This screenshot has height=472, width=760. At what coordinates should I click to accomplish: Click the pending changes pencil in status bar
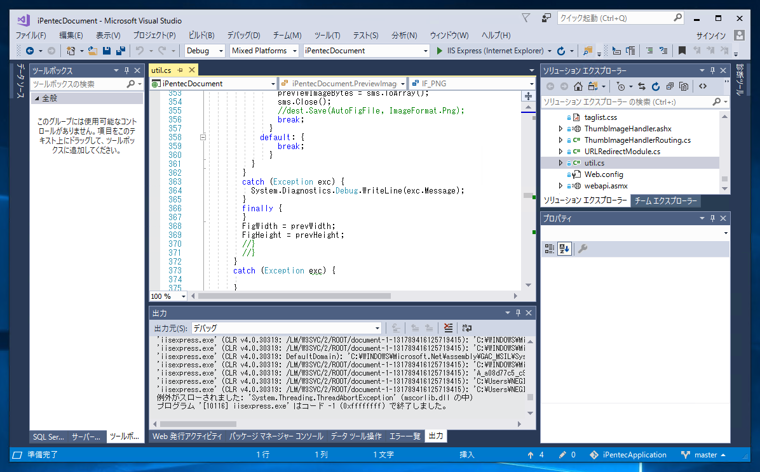pyautogui.click(x=567, y=455)
